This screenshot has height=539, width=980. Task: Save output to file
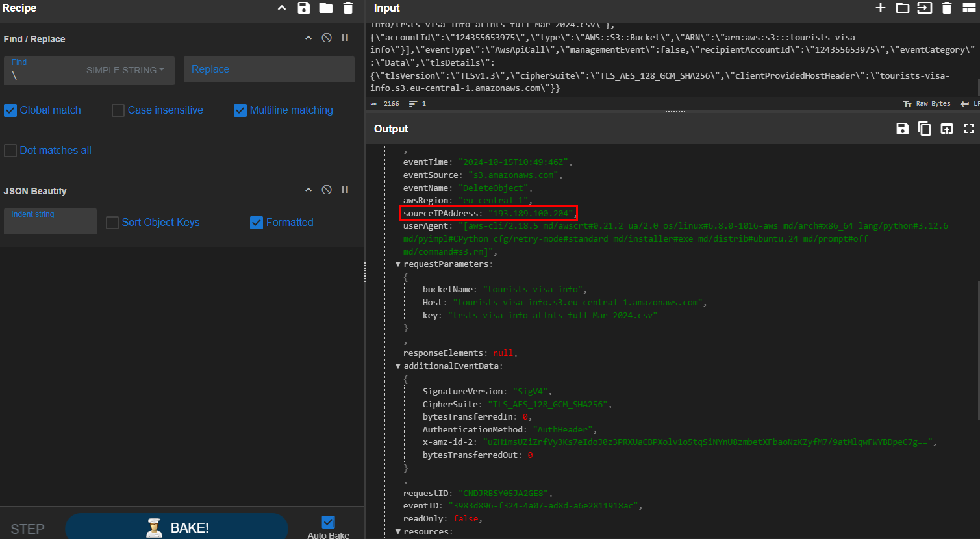902,129
